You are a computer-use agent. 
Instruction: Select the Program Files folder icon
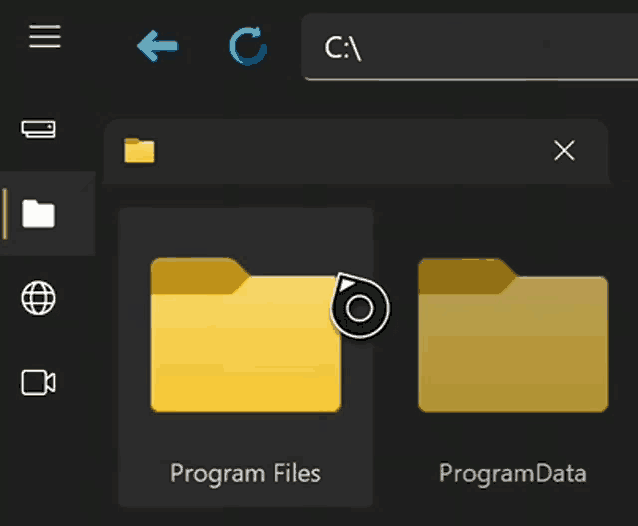pyautogui.click(x=246, y=335)
